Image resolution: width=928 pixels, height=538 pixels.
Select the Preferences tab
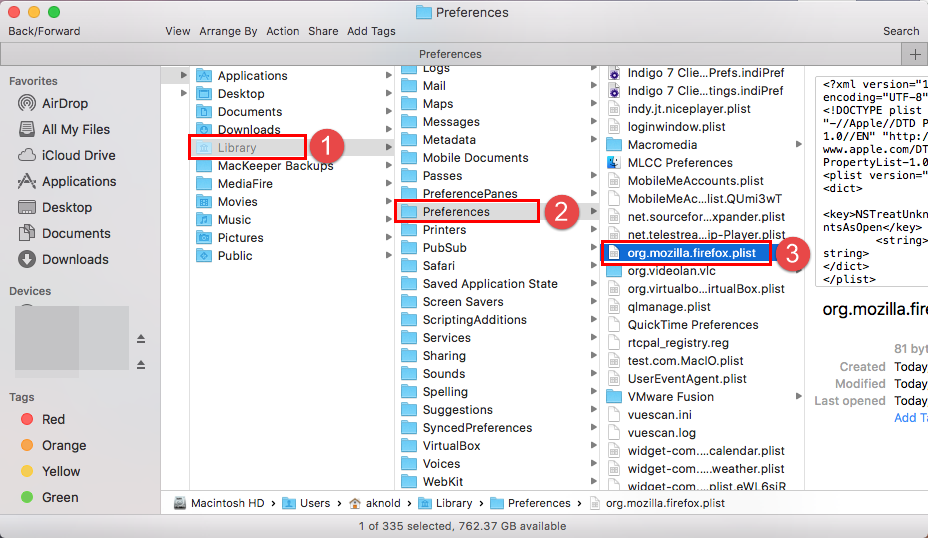(450, 54)
